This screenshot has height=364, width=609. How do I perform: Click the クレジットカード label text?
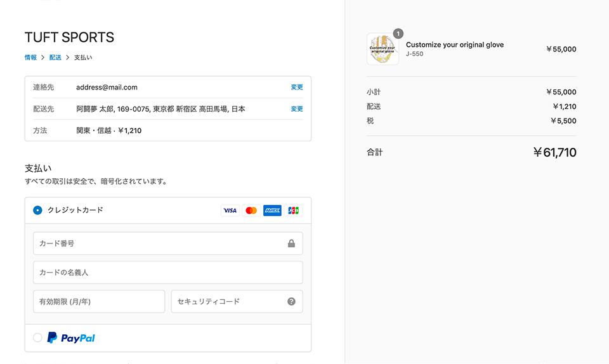point(75,210)
